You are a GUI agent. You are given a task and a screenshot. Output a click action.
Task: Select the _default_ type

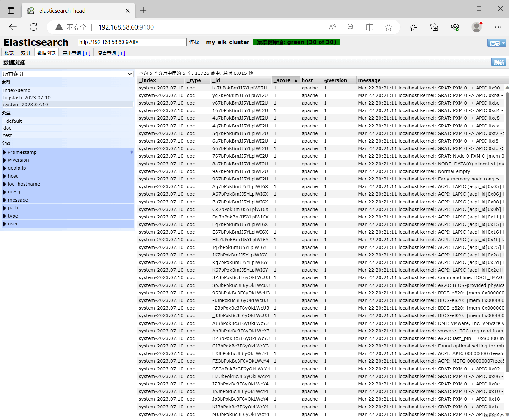pyautogui.click(x=68, y=121)
